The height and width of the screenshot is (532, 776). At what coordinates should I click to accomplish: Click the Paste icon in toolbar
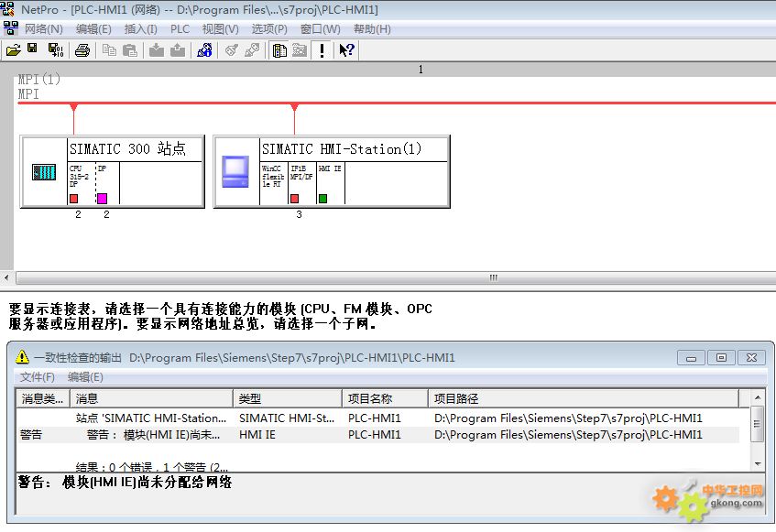point(130,50)
